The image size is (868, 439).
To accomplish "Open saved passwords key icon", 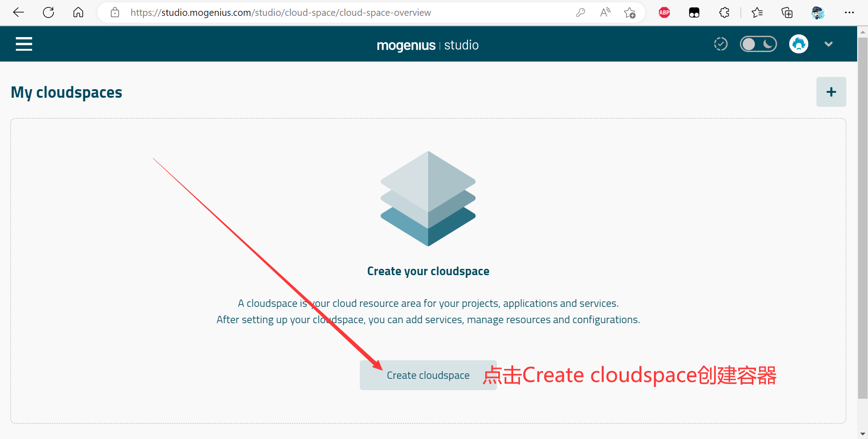I will 581,13.
